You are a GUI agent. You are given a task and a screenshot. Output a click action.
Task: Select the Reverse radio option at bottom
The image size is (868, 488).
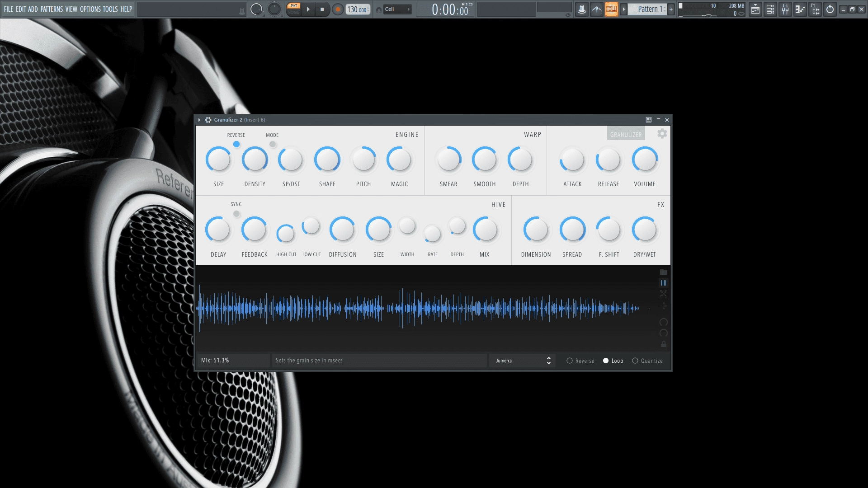[x=580, y=361]
